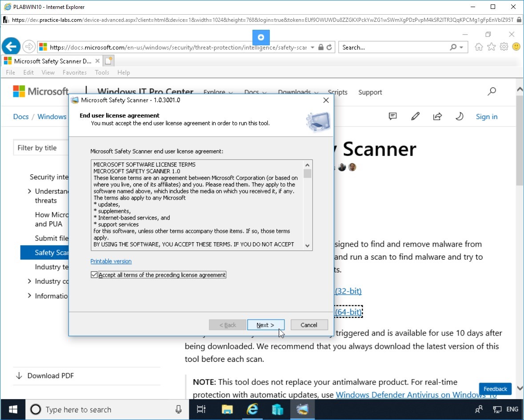Click the search magnifier in the IE search box
The width and height of the screenshot is (524, 420).
pos(453,48)
